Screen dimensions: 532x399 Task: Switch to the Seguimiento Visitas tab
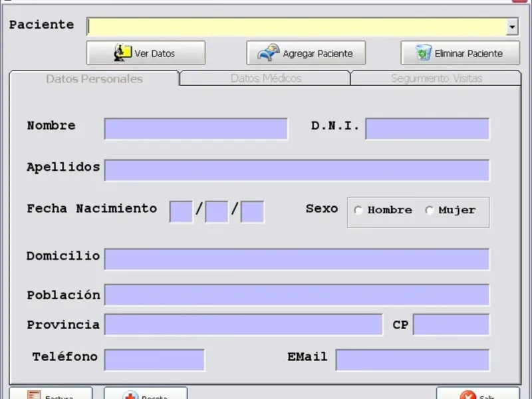tap(436, 78)
